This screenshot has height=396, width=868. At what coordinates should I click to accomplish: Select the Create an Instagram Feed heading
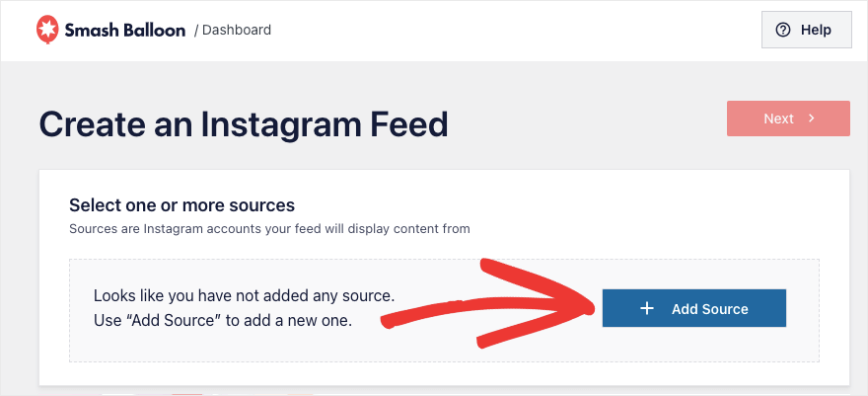tap(244, 124)
